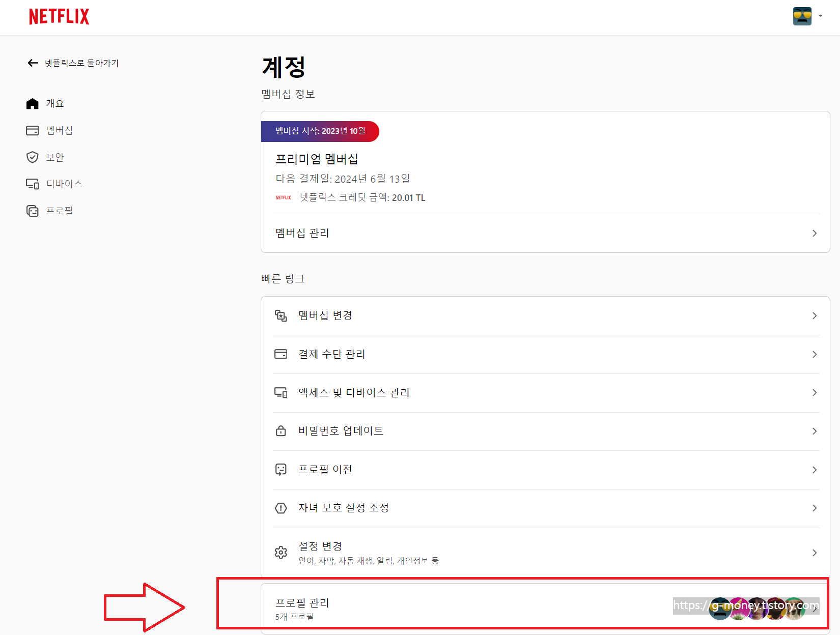The image size is (840, 635).
Task: Open 자녀 보호 설정 조정
Action: (545, 508)
